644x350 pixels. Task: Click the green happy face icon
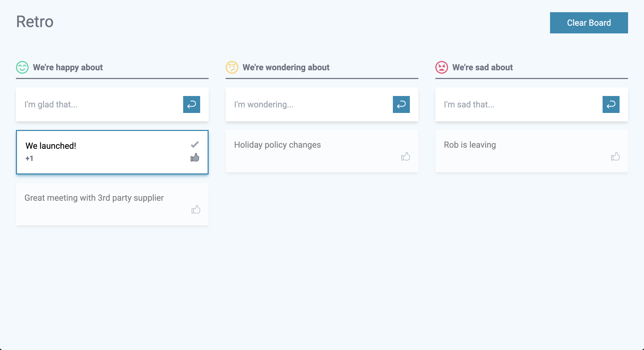(22, 67)
